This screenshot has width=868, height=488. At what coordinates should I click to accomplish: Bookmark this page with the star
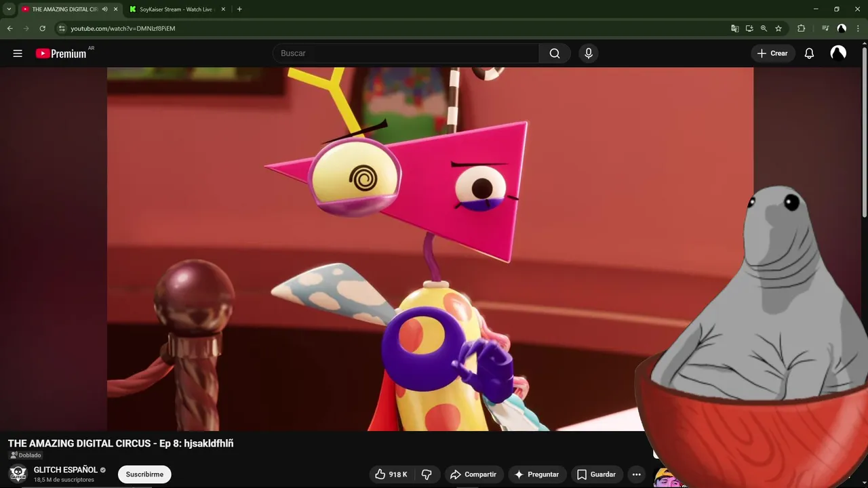778,28
